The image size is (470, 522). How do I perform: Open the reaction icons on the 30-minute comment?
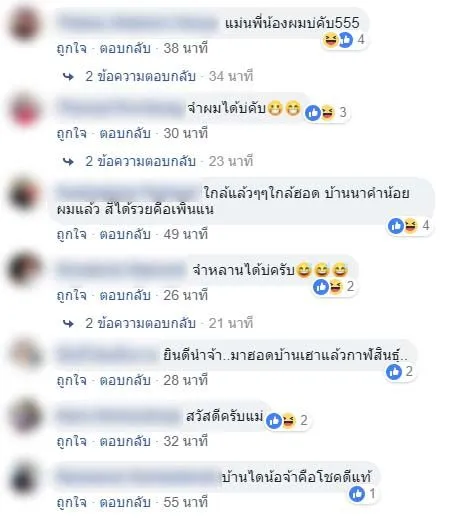320,113
